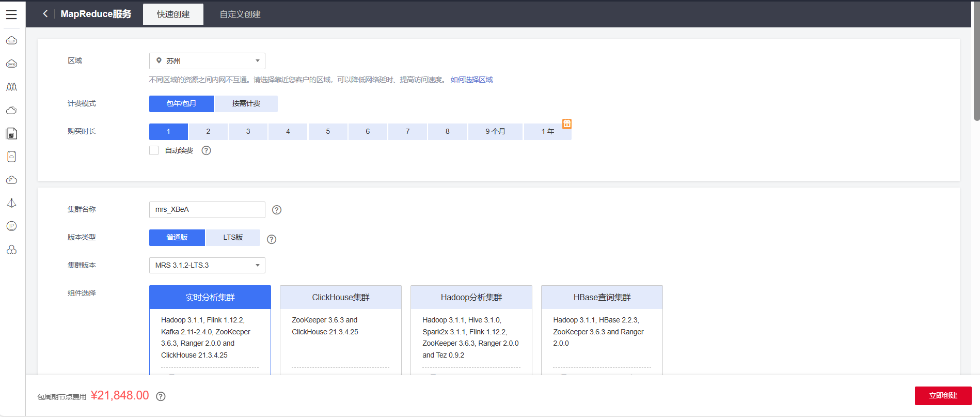Select LTS版 version type
This screenshot has width=980, height=417.
click(x=233, y=238)
